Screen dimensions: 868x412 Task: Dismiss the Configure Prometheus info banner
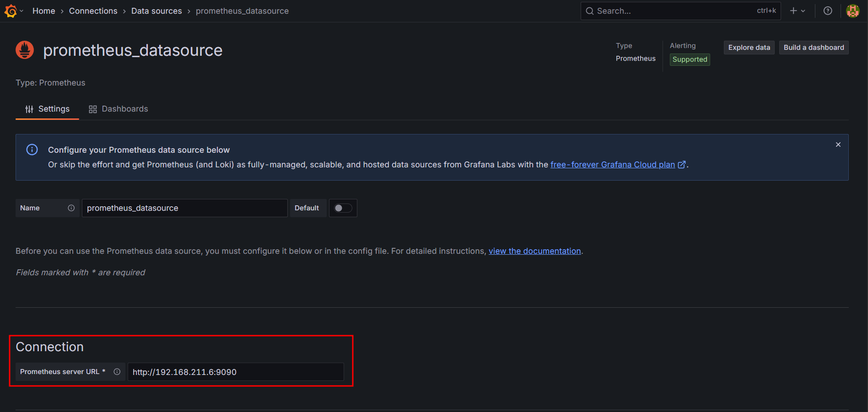click(x=838, y=144)
